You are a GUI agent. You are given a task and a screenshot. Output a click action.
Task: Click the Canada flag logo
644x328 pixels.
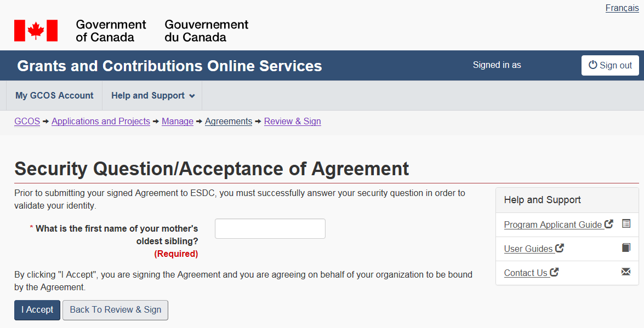[x=36, y=31]
